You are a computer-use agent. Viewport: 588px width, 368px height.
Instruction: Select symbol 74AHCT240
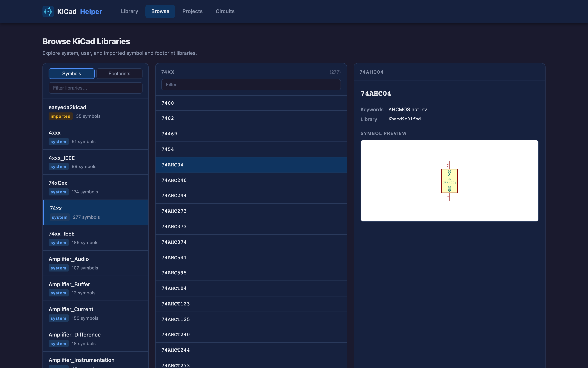pyautogui.click(x=251, y=335)
